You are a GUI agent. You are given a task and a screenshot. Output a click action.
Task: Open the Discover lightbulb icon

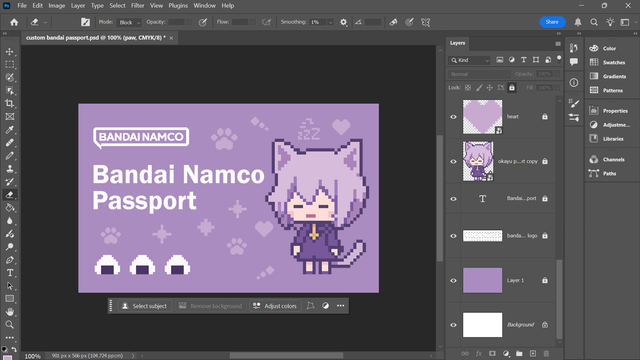pyautogui.click(x=610, y=22)
